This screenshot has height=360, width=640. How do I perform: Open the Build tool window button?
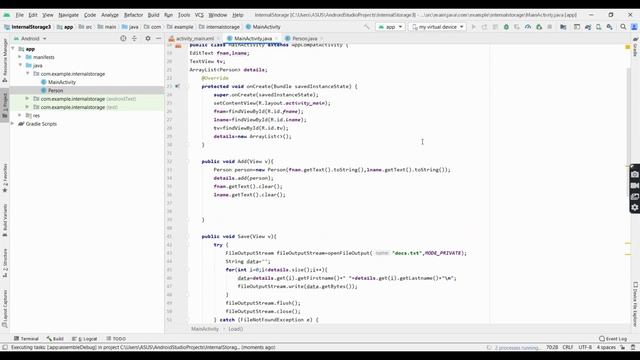pyautogui.click(x=55, y=339)
